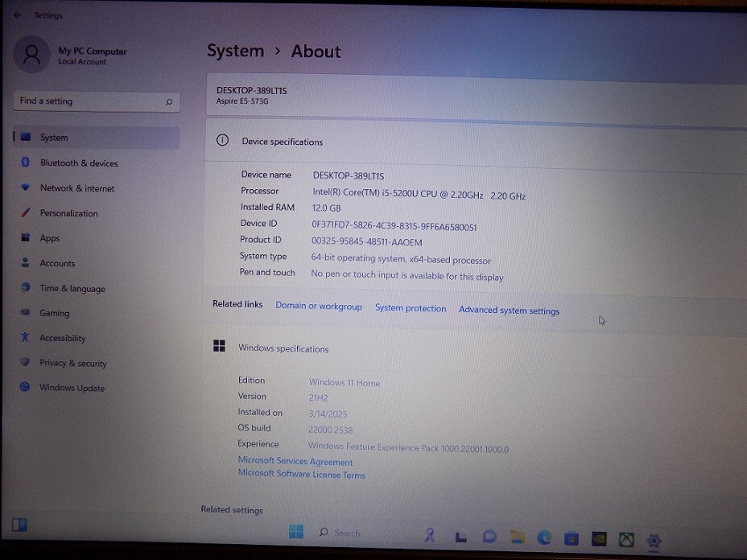
Task: Select System in the sidebar
Action: (x=97, y=138)
